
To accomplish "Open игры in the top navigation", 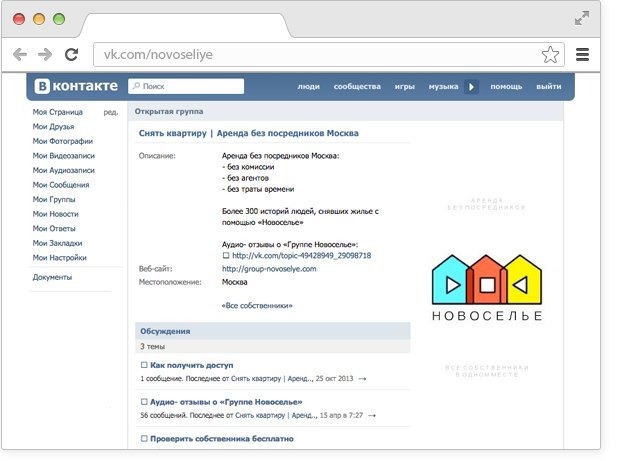I will pyautogui.click(x=405, y=87).
